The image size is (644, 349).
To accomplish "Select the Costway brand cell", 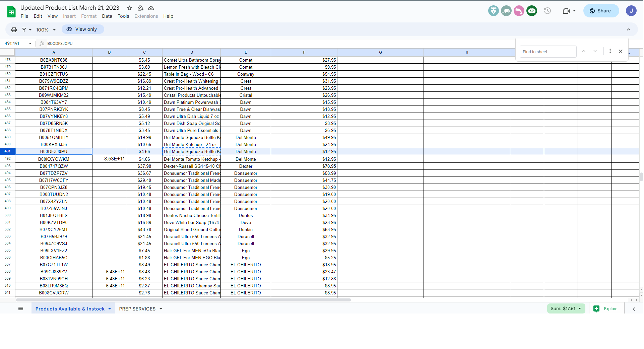I will pyautogui.click(x=246, y=74).
